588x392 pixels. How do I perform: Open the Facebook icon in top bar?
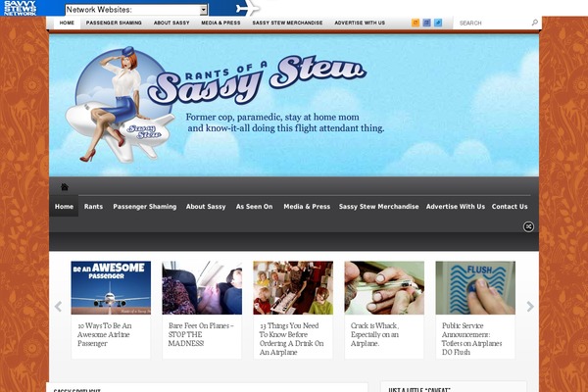pos(426,22)
